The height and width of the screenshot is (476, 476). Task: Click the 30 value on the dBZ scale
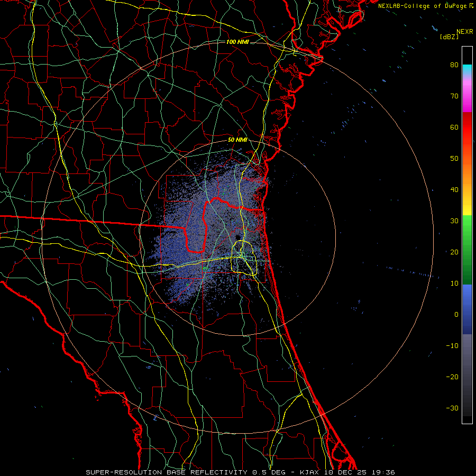[454, 221]
